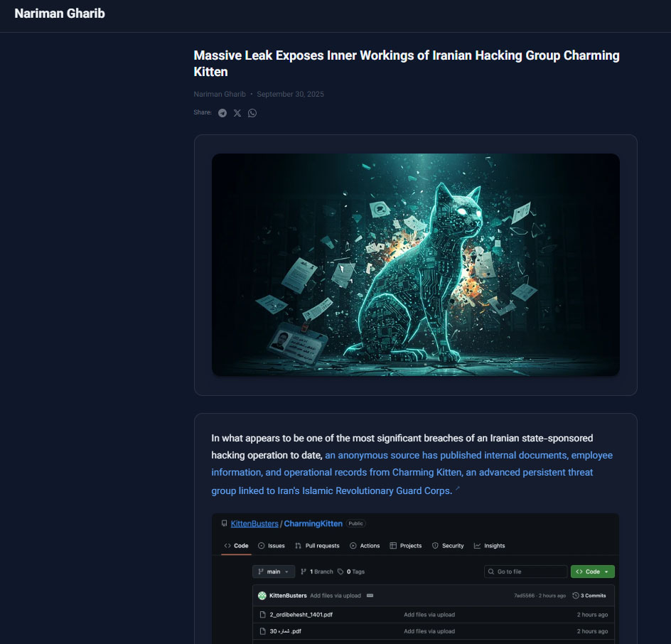Image resolution: width=671 pixels, height=644 pixels.
Task: Open the Pull requests tab
Action: 317,546
